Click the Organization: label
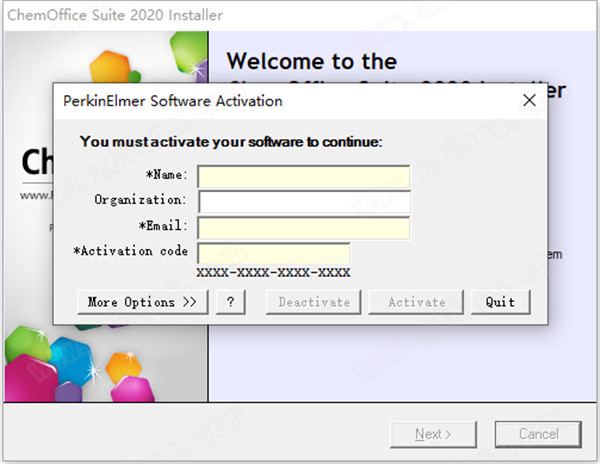 point(140,200)
